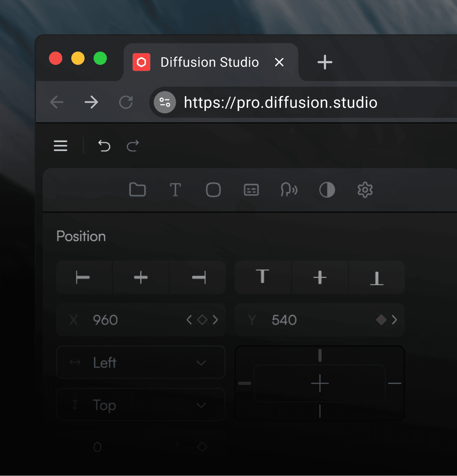Align element to top edge
The height and width of the screenshot is (476, 457).
[x=263, y=277]
